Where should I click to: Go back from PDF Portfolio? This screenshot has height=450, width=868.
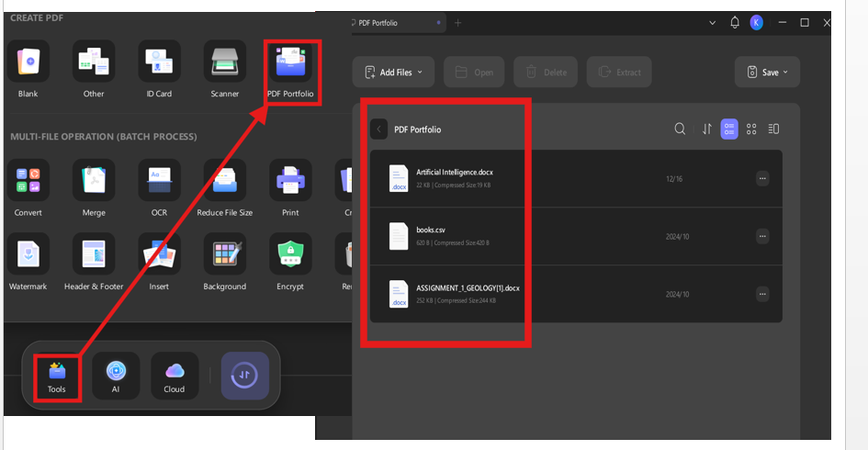pos(378,129)
